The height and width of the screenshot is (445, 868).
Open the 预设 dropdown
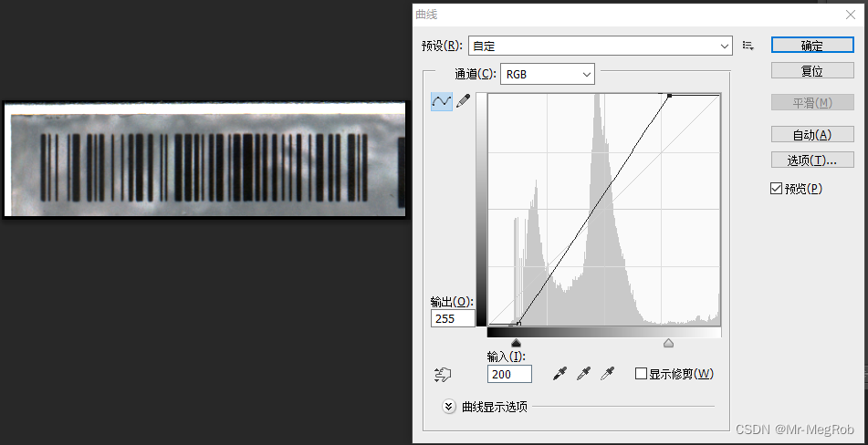(600, 46)
